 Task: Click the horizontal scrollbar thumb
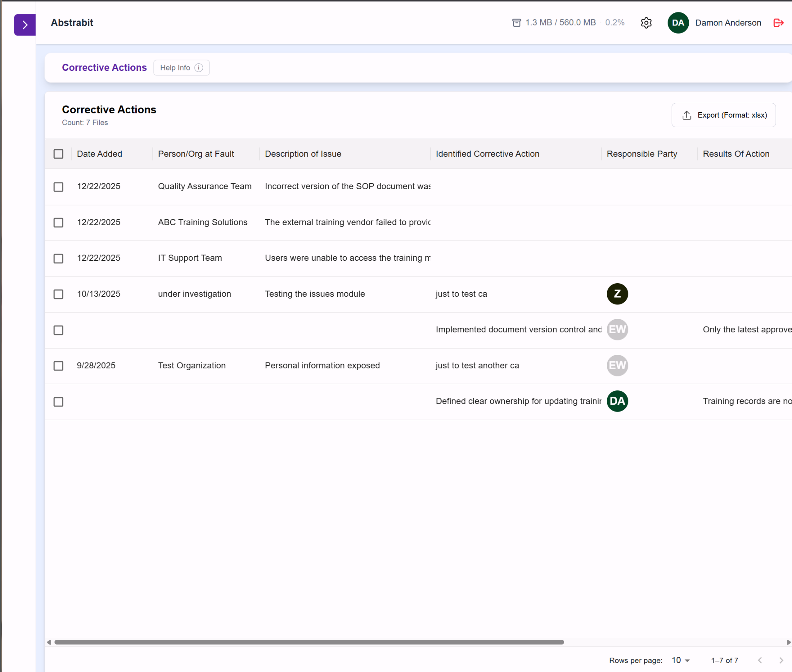309,642
